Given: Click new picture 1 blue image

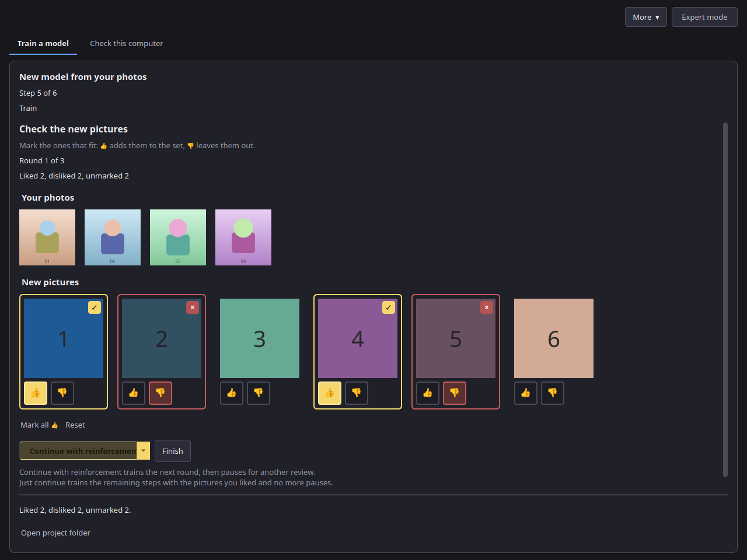Looking at the screenshot, I should pos(64,338).
